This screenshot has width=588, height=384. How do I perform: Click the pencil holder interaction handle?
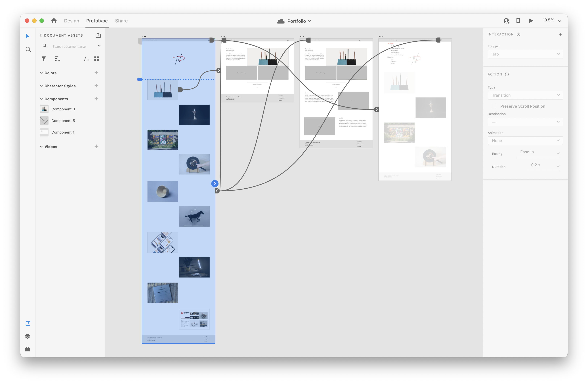tap(180, 90)
